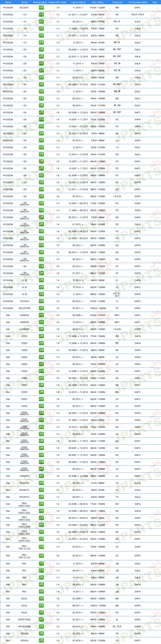Click the fuel icon in the Kia Picanto 1.2 row

(41, 497)
